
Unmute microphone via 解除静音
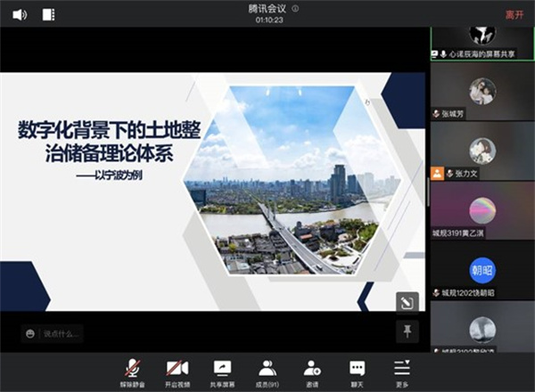(x=132, y=372)
